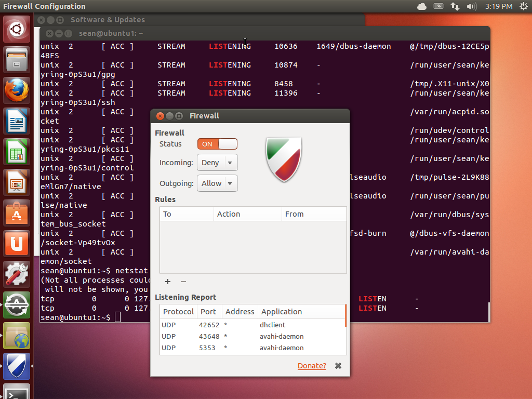Open System Settings wrench-and-gear icon
Screen dimensions: 532x399
17,274
